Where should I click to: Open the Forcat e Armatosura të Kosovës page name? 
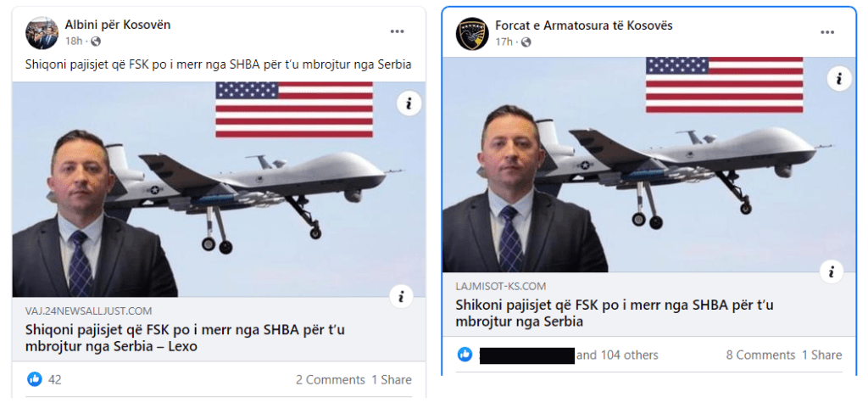(x=583, y=25)
